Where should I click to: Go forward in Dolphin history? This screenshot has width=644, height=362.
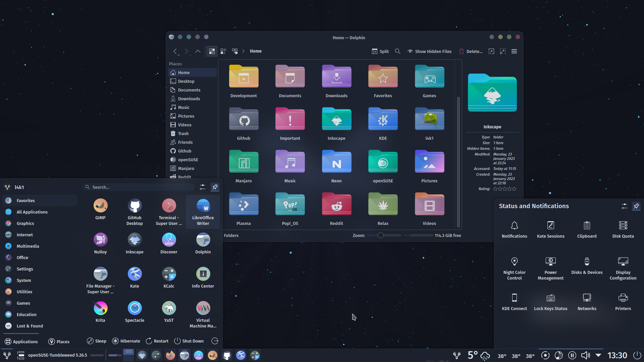[x=186, y=51]
